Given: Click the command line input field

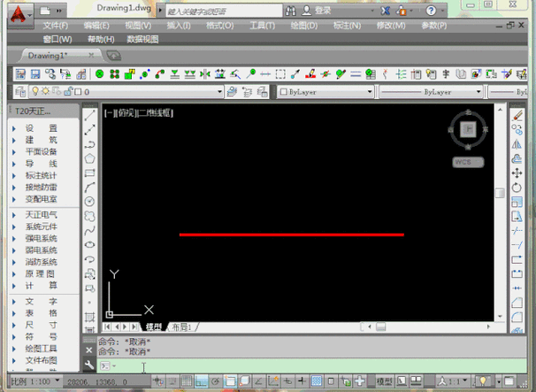Looking at the screenshot, I should (x=311, y=365).
